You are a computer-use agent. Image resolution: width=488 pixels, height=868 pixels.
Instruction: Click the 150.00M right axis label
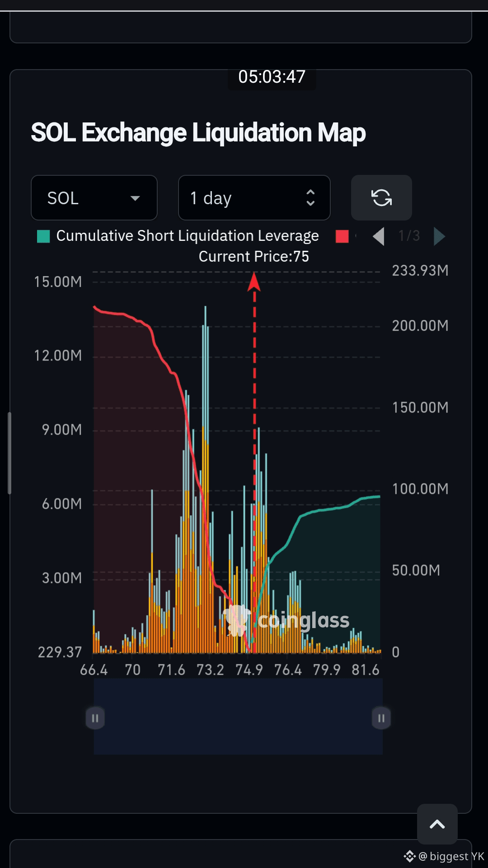click(420, 408)
